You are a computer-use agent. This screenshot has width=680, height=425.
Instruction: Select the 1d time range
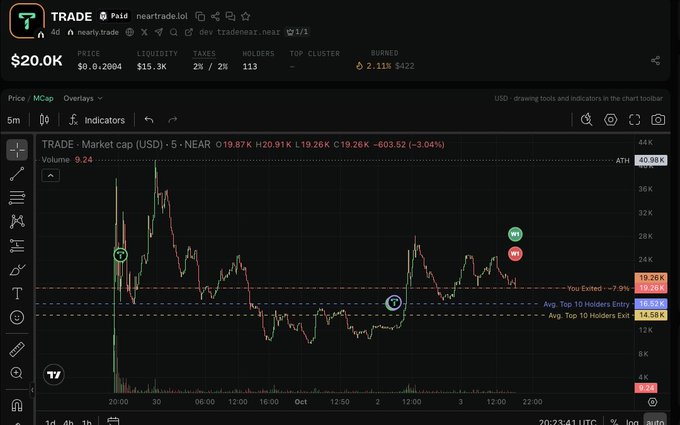(50, 422)
